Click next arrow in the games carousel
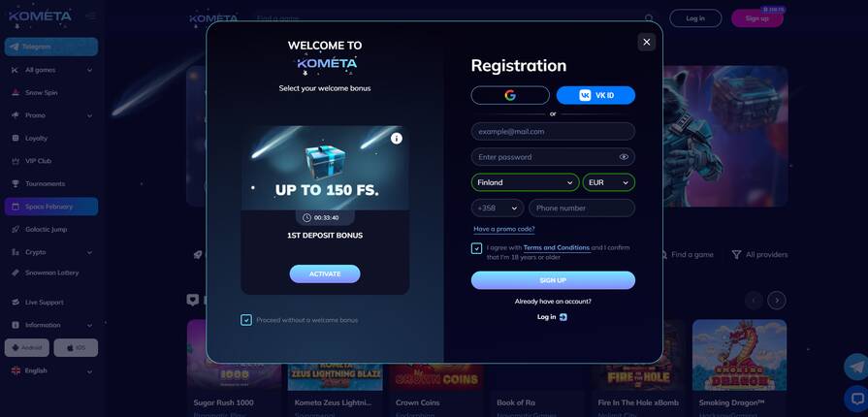The image size is (868, 417). 777,301
